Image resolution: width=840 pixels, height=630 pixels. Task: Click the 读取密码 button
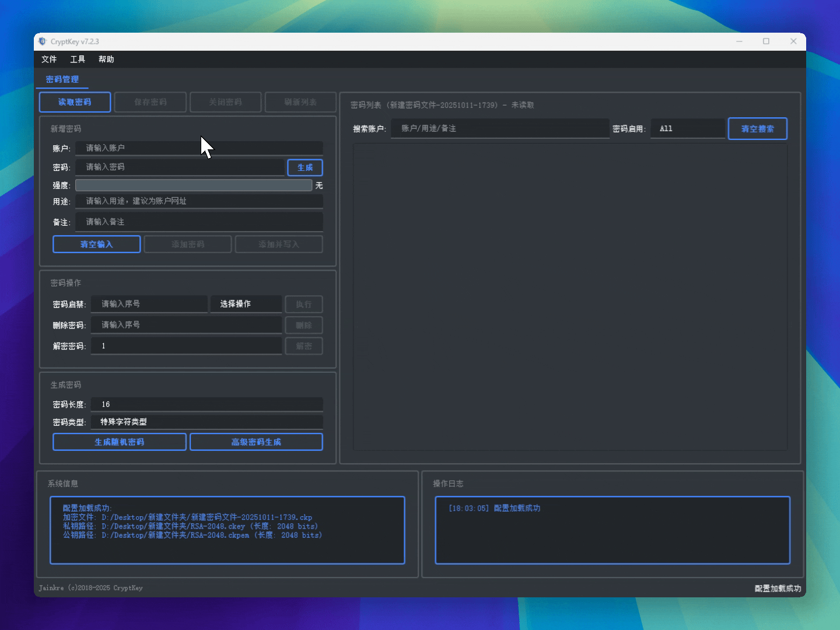(75, 102)
